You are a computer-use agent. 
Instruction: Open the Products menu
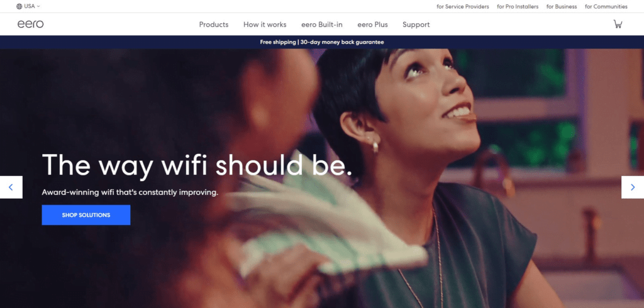point(214,25)
